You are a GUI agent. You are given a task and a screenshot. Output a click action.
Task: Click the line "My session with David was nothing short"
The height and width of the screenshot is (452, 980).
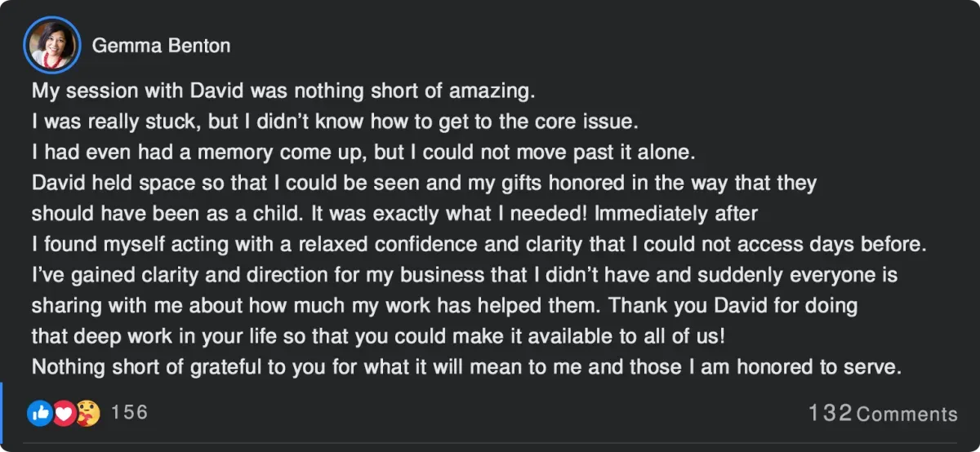point(283,90)
